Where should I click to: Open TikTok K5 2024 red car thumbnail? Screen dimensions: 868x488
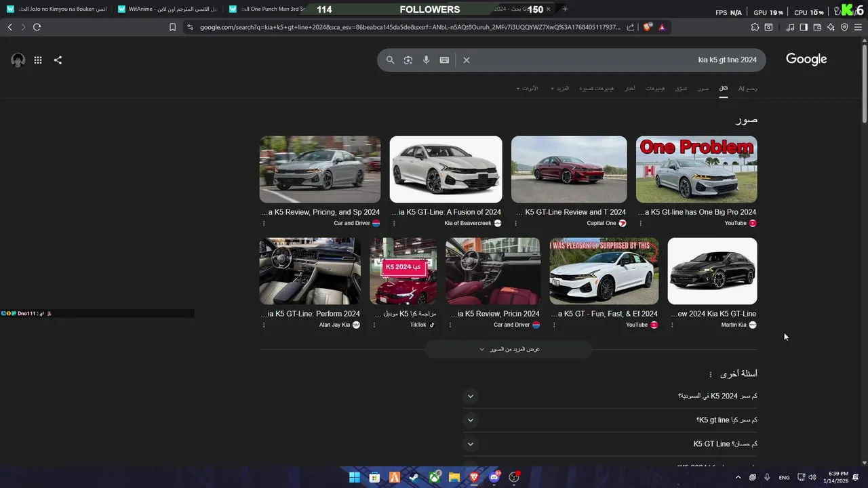[x=403, y=271]
